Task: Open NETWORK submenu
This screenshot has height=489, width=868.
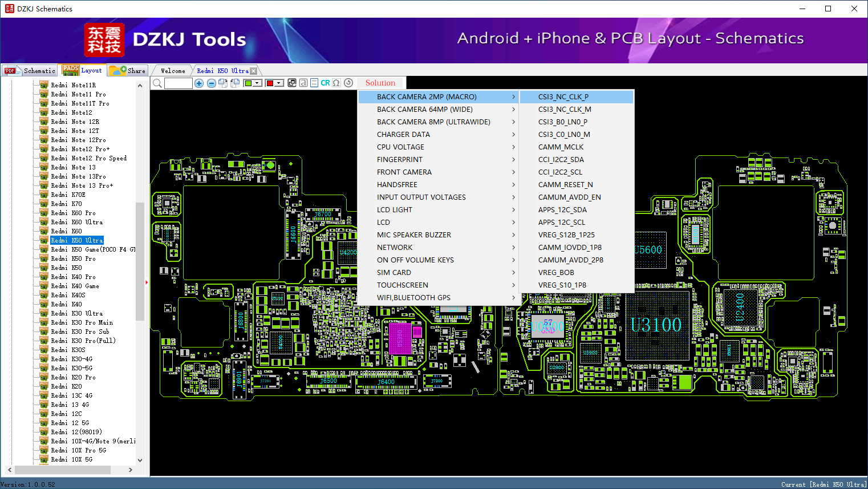Action: pyautogui.click(x=438, y=248)
